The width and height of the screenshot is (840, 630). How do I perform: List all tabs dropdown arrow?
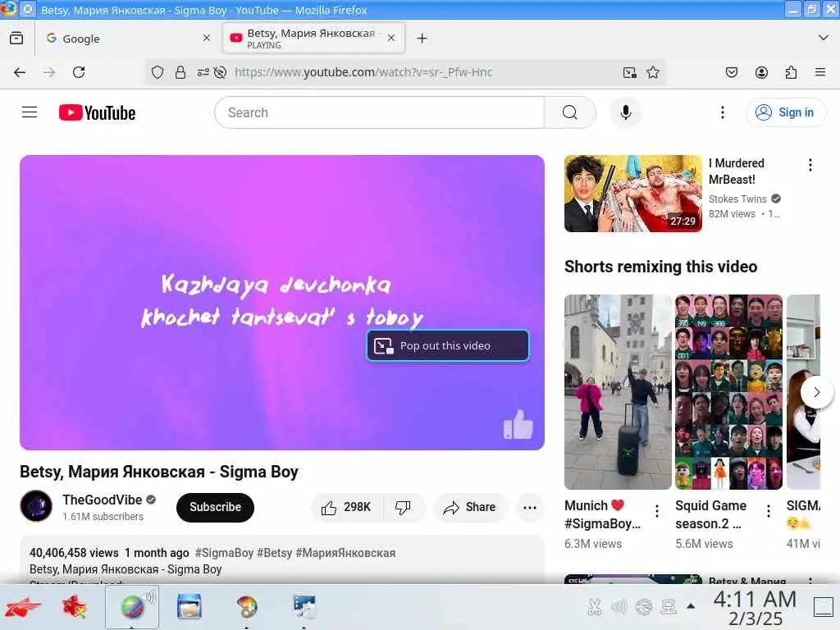(x=824, y=38)
